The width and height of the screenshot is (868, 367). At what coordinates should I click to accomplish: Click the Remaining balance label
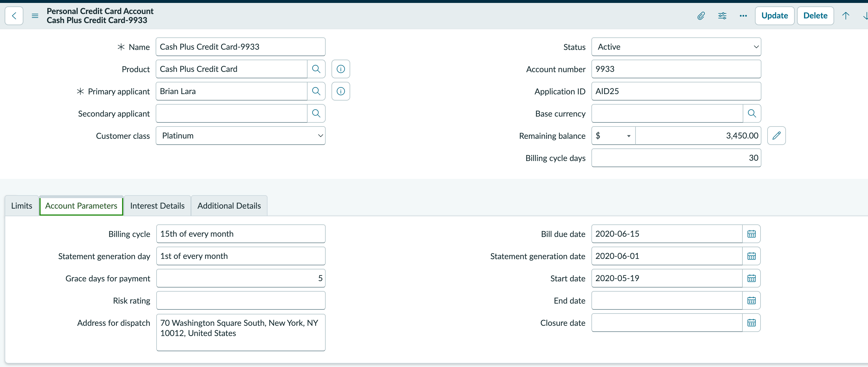pyautogui.click(x=552, y=136)
